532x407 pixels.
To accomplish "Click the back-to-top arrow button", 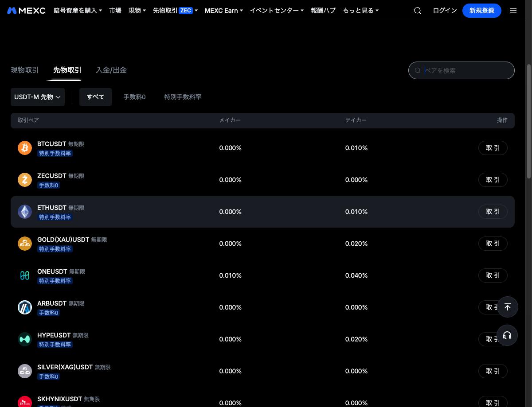I will (508, 307).
